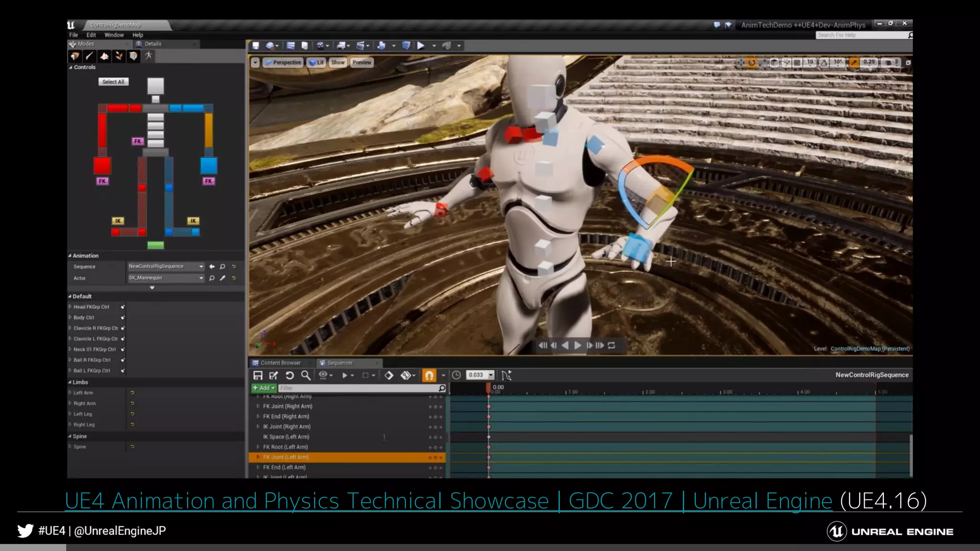Click the viewport play forward transport control
This screenshot has width=980, height=551.
[578, 345]
